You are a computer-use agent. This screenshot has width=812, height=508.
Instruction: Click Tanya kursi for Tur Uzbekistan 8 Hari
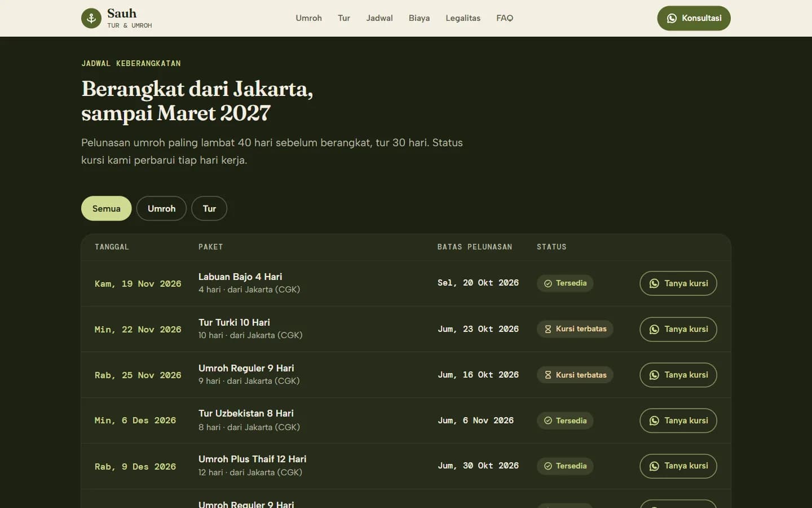click(678, 421)
